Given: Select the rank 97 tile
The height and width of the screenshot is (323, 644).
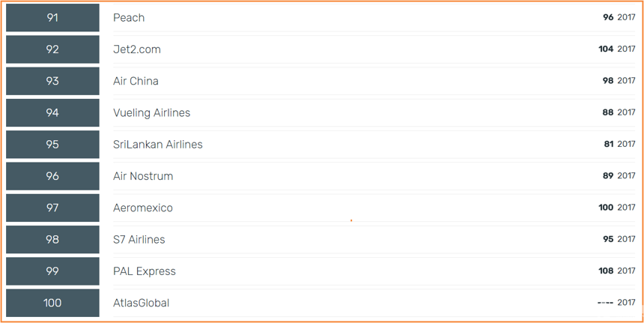Looking at the screenshot, I should (x=52, y=208).
